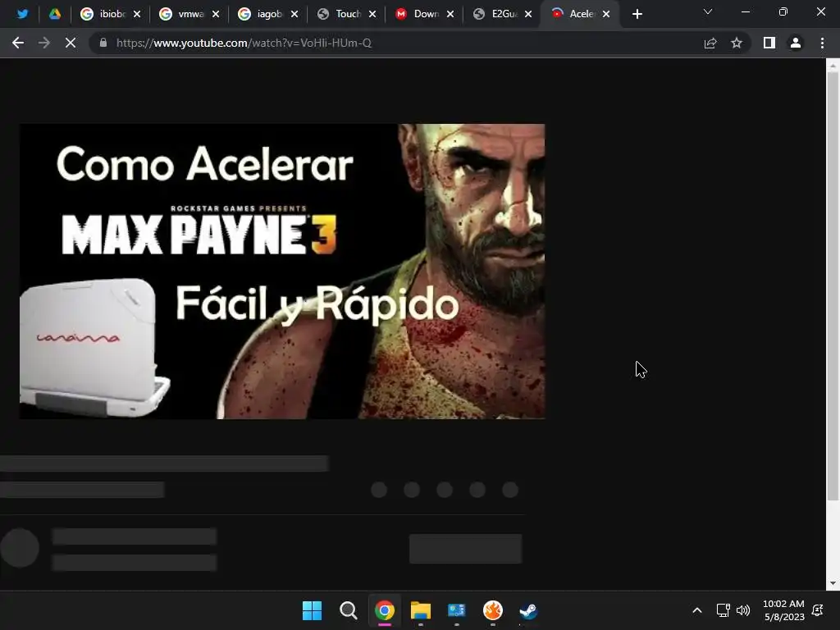Viewport: 840px width, 630px height.
Task: Close the 'iagob' tab
Action: click(294, 14)
